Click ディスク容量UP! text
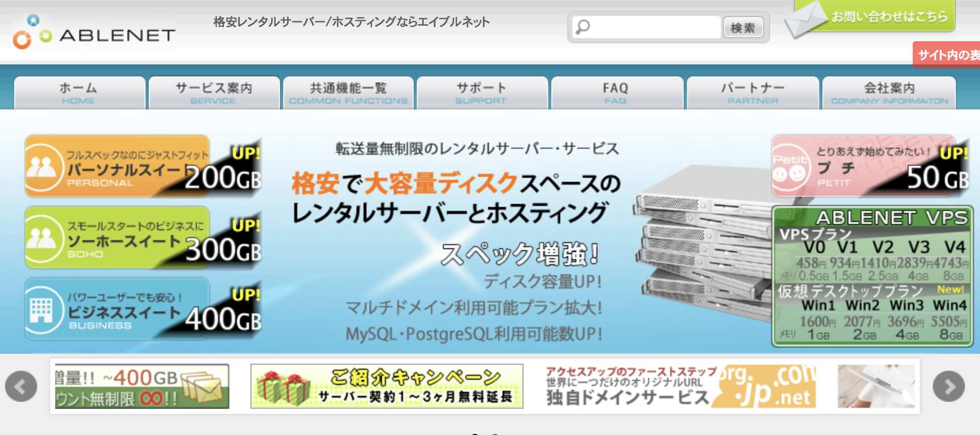 coord(543,281)
